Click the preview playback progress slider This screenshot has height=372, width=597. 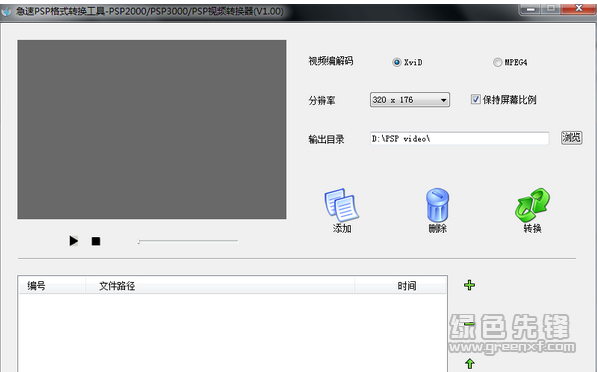coord(188,241)
